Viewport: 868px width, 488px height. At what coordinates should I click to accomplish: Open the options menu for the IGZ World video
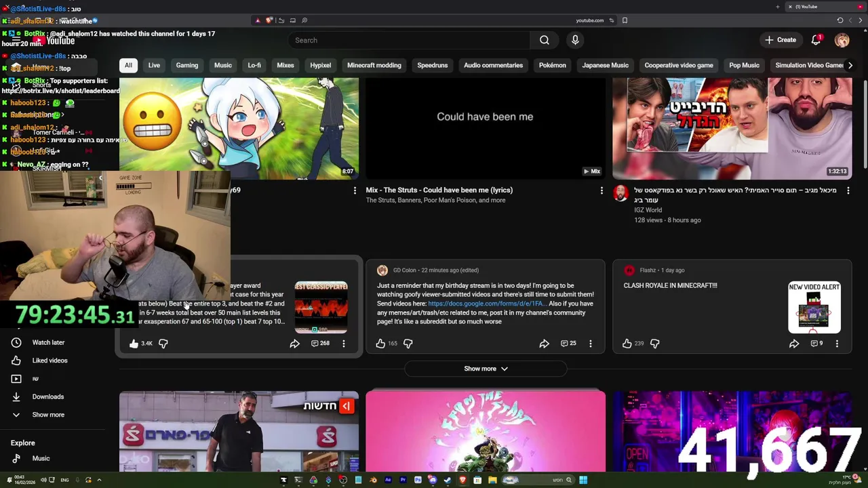coord(848,190)
